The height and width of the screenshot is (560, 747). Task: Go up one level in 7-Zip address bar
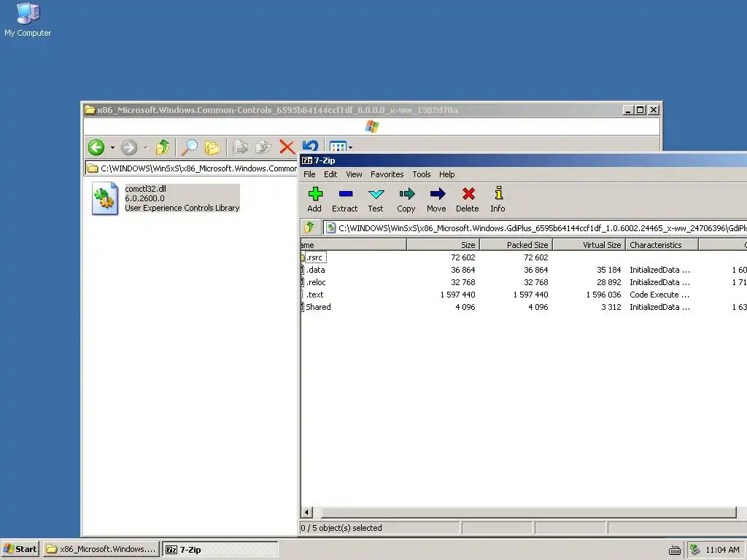(309, 227)
